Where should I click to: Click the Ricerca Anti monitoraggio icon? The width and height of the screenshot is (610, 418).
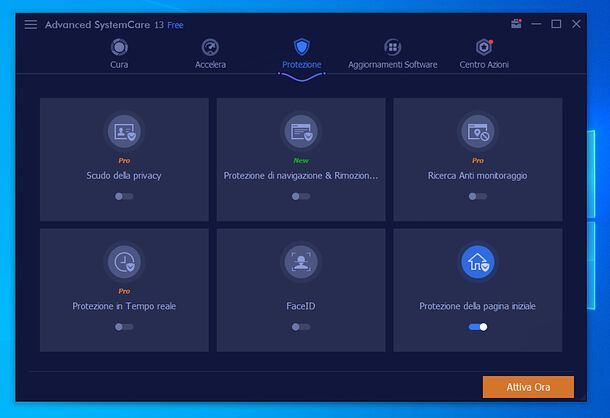[478, 132]
